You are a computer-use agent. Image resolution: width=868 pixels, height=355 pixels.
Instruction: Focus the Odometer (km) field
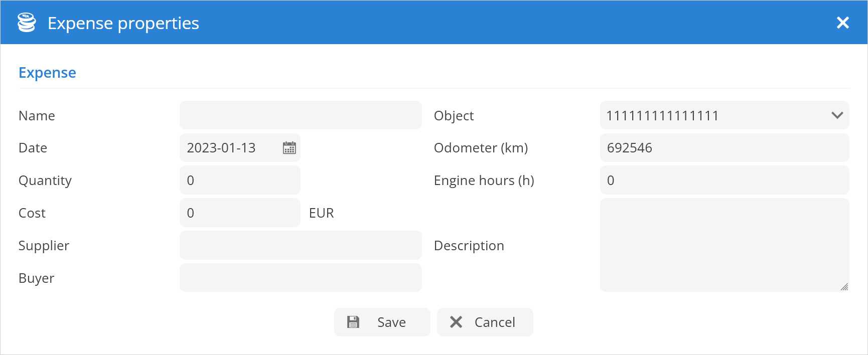pyautogui.click(x=724, y=148)
